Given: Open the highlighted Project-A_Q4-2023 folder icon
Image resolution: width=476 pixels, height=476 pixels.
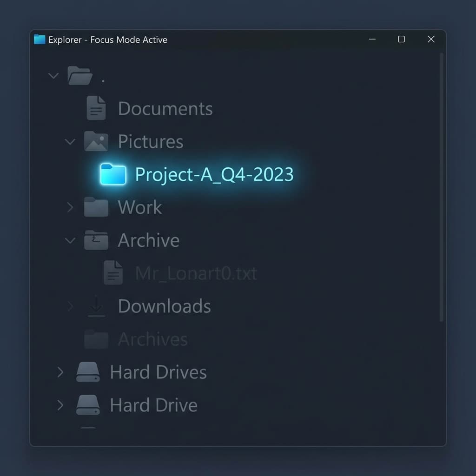Looking at the screenshot, I should pos(113,174).
